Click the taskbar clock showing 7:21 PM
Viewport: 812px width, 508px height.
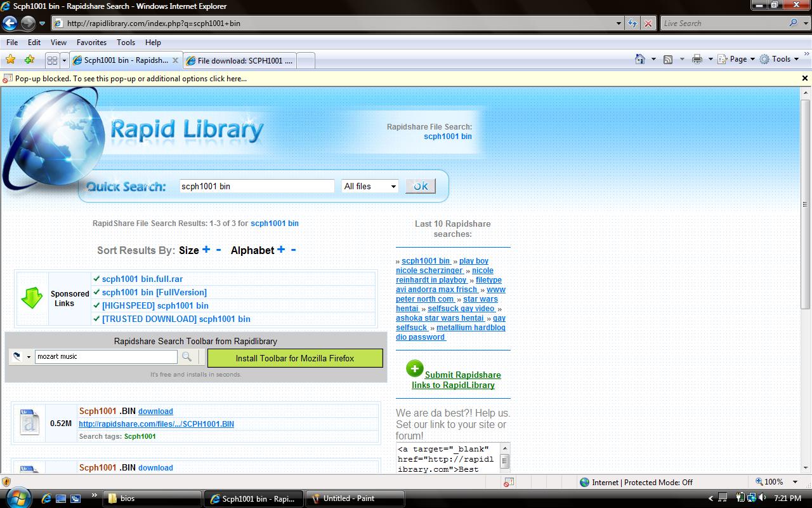pos(787,498)
